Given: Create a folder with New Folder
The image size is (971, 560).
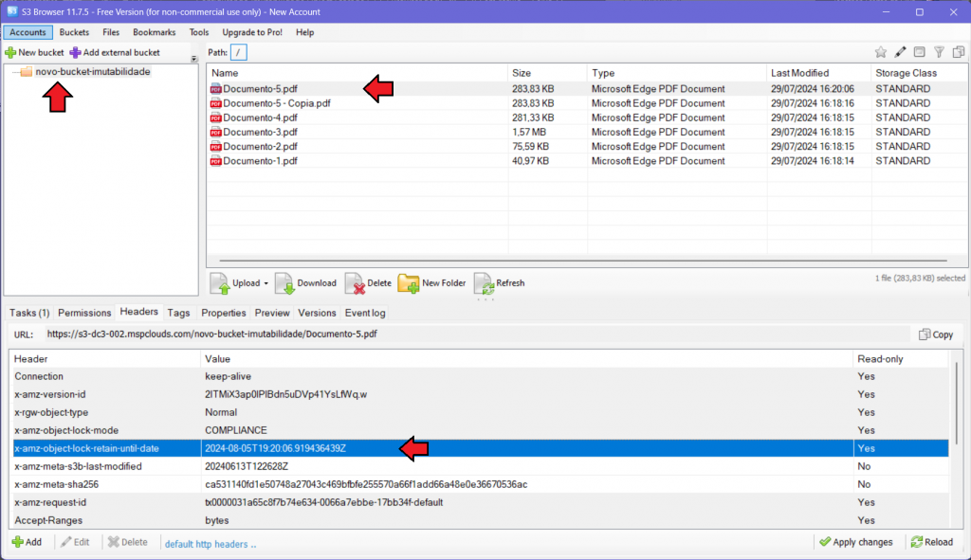Looking at the screenshot, I should click(x=431, y=283).
